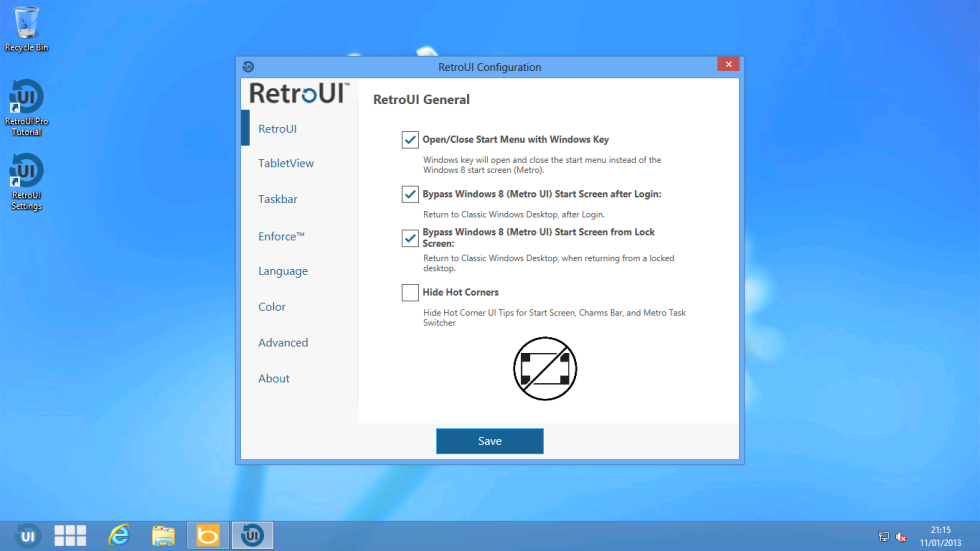
Task: Open the Metro tiles grid icon in the taskbar
Action: point(70,535)
